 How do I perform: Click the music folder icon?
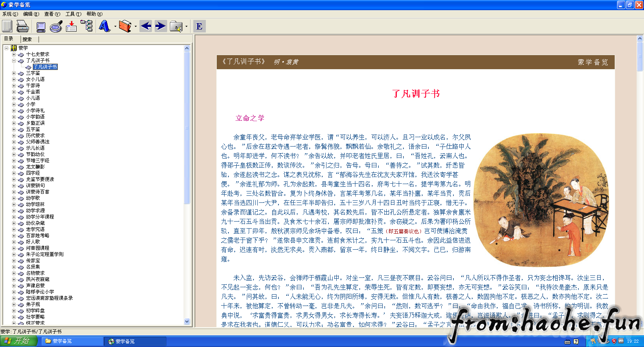click(176, 26)
